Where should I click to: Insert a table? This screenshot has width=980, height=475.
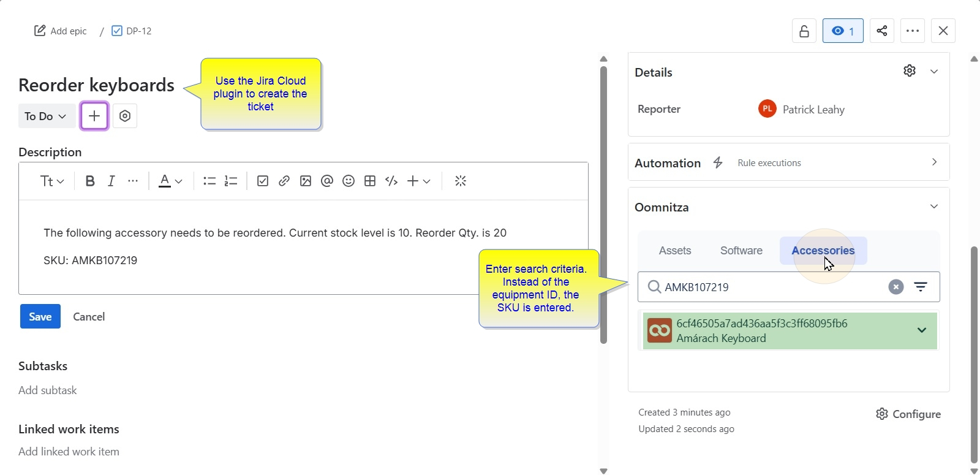370,181
